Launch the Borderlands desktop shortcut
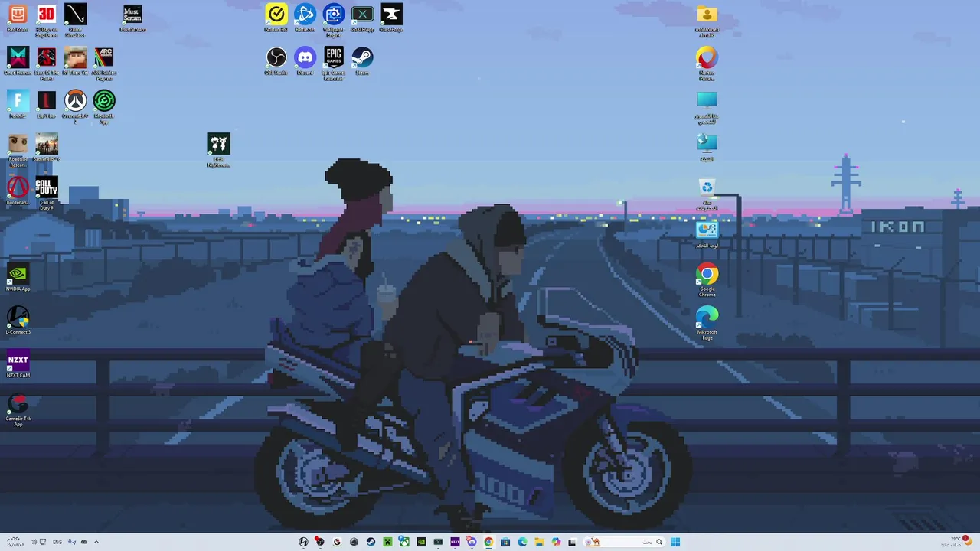This screenshot has height=551, width=980. [x=18, y=191]
